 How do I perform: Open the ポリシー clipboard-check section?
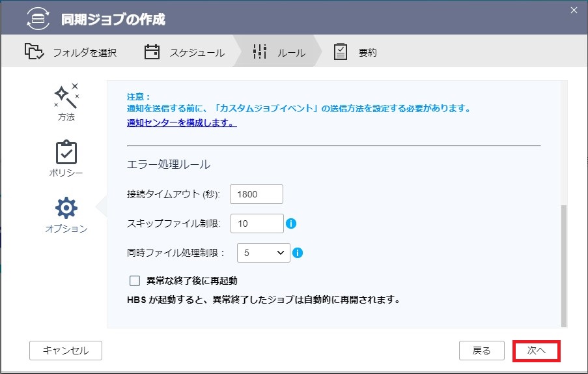point(66,158)
